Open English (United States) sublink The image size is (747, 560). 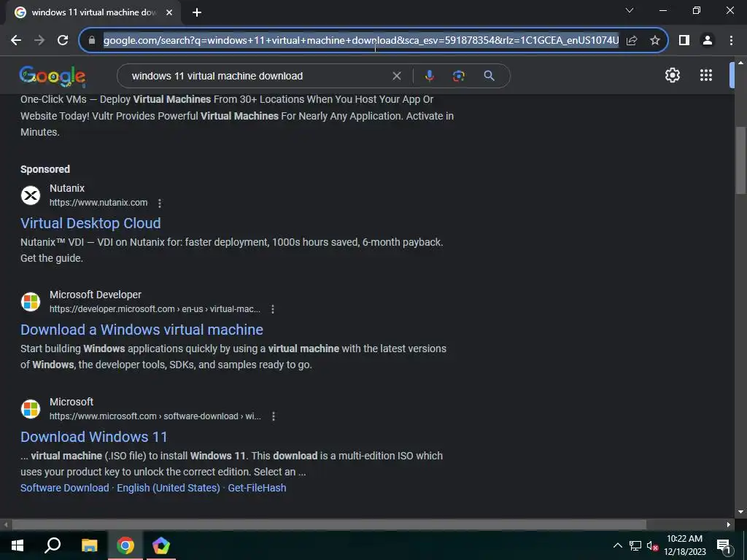(x=169, y=488)
